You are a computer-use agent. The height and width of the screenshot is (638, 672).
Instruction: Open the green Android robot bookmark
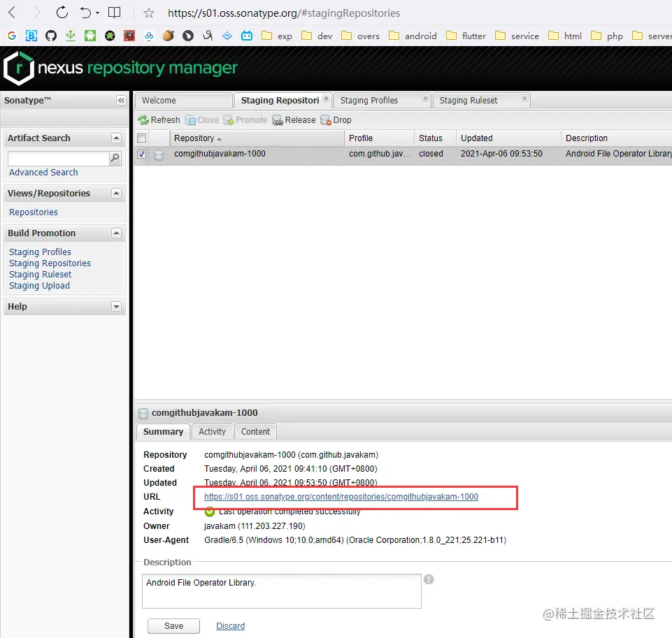point(90,36)
